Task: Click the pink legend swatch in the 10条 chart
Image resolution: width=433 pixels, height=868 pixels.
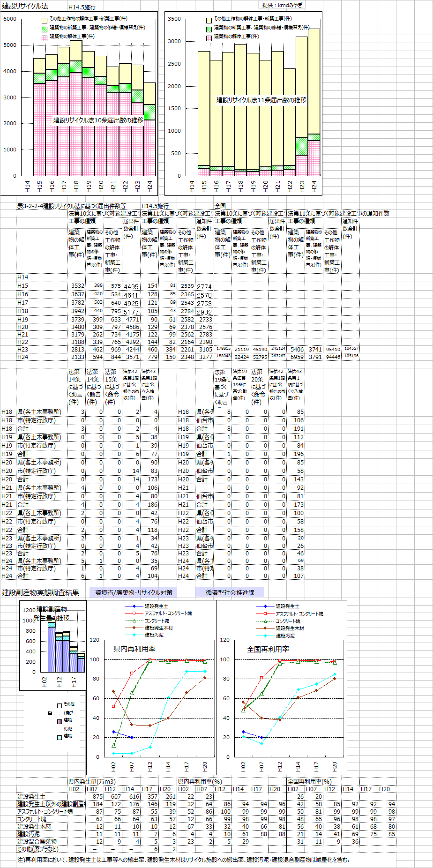Action: [45, 37]
